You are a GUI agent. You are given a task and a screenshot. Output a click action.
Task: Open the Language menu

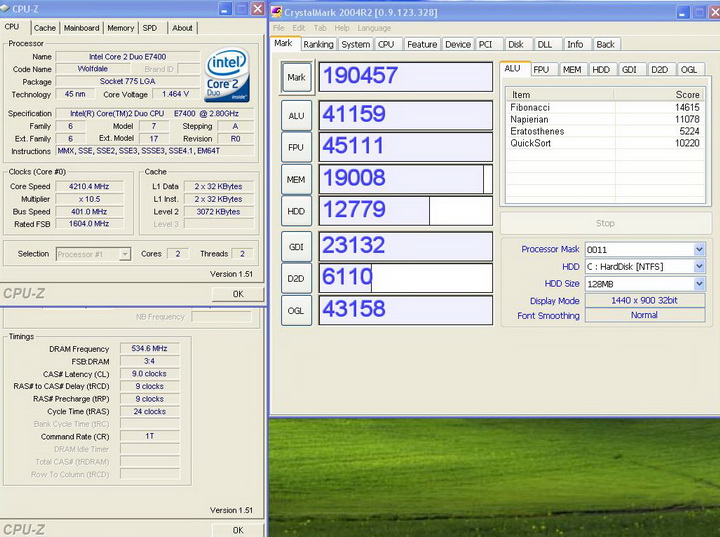pos(374,28)
